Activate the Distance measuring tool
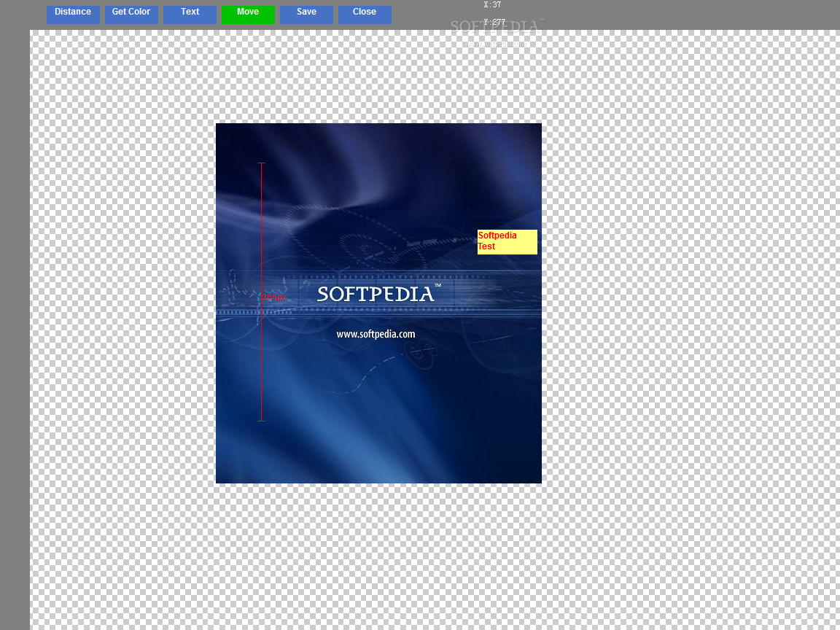 click(73, 15)
